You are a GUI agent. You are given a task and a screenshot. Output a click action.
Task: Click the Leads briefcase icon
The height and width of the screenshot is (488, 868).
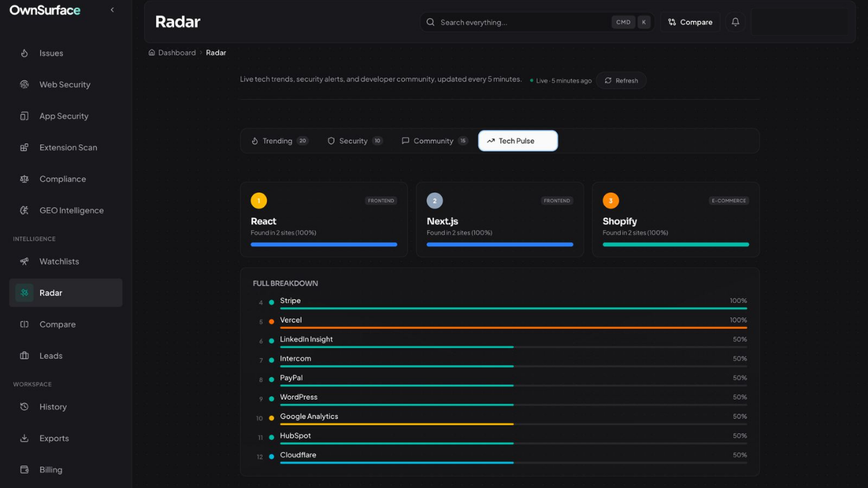point(24,356)
